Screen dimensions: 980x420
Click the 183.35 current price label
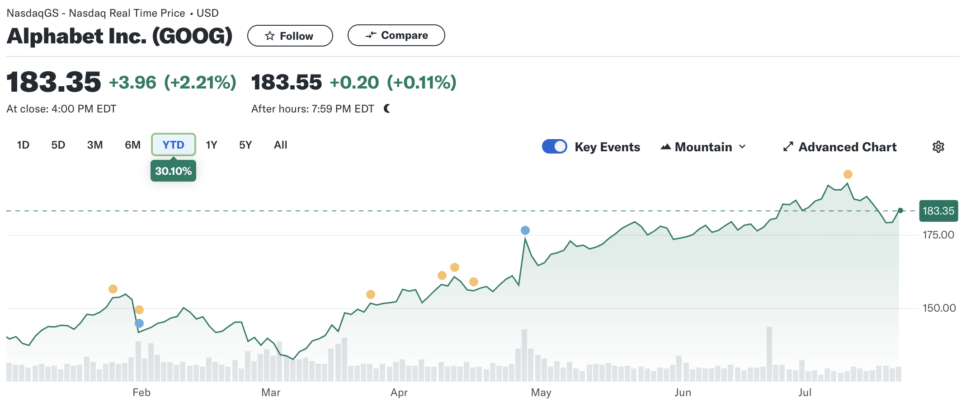coord(938,211)
